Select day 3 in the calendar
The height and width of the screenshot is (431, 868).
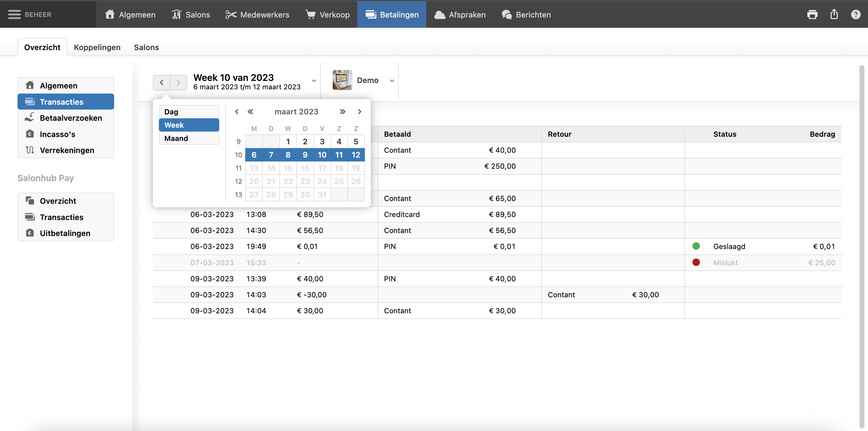[322, 142]
